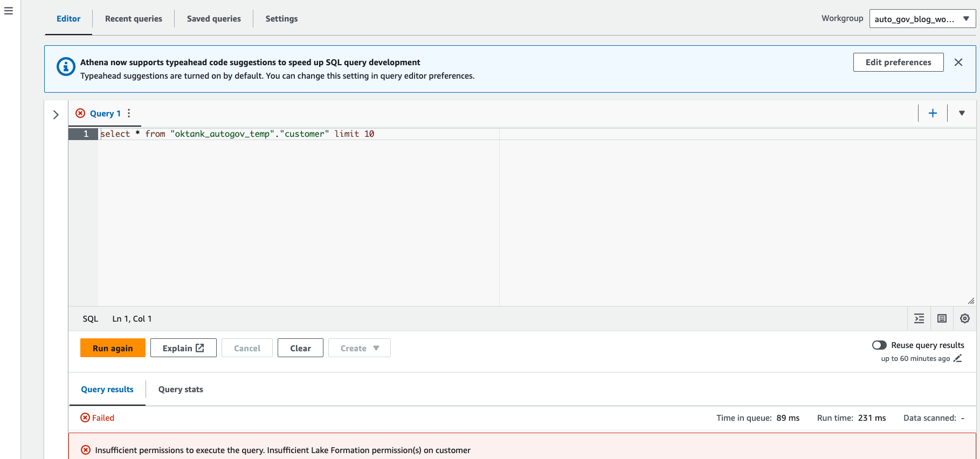Click the editor resize handle corner
Screen dimensions: 980x459
[971, 301]
